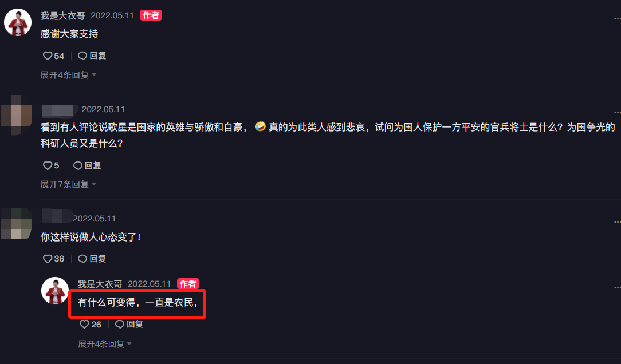Expand 展开4条回复 under author's nested reply
Viewport: 621px width, 364px height.
tap(105, 344)
